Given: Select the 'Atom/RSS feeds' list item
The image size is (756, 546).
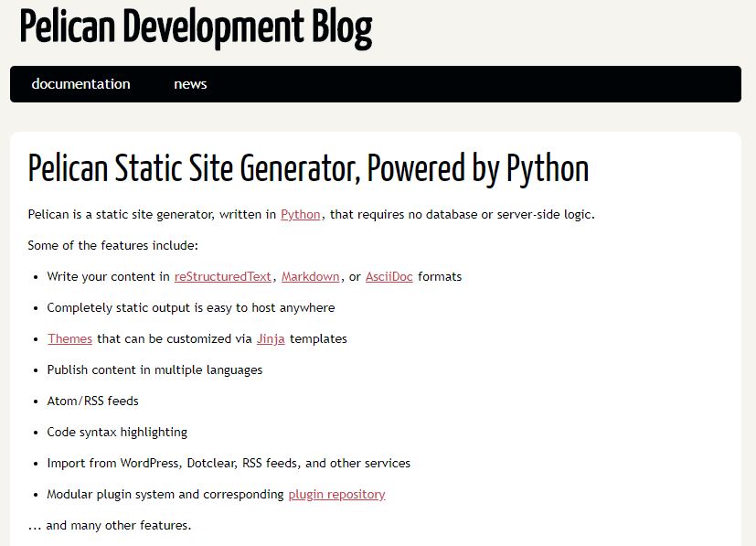Looking at the screenshot, I should pos(91,401).
